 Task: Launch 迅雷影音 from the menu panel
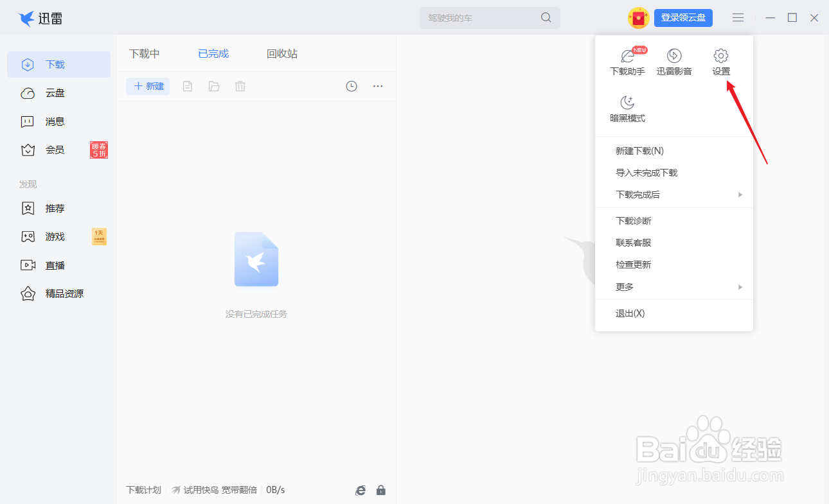coord(674,61)
